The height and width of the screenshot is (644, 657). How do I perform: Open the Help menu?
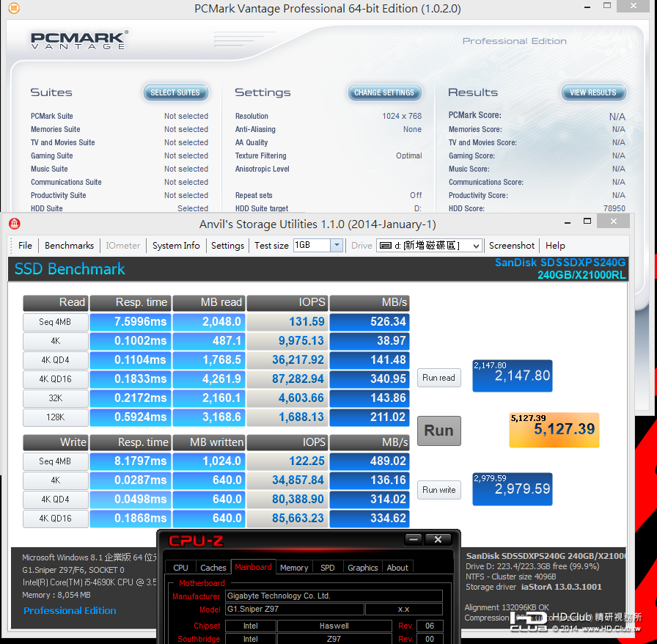555,246
